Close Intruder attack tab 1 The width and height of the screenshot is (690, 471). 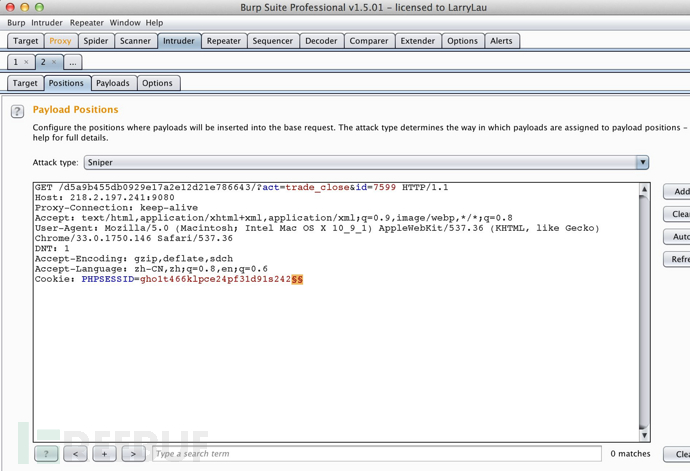[26, 62]
